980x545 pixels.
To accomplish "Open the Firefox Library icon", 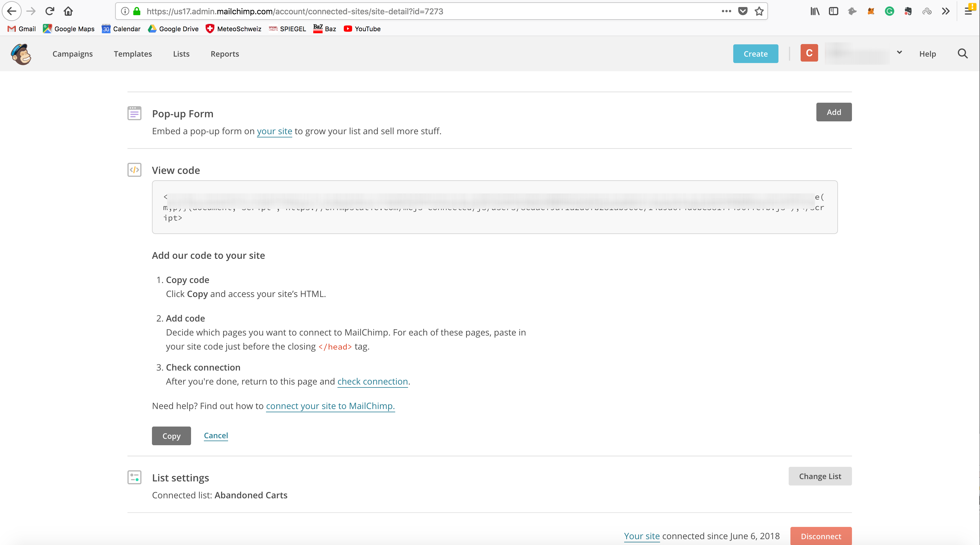I will point(815,11).
